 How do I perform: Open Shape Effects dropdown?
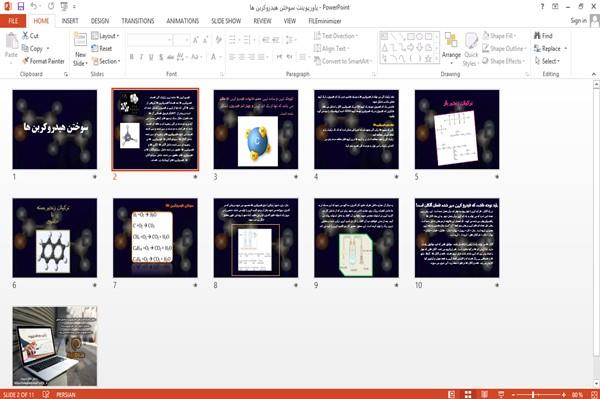(504, 61)
